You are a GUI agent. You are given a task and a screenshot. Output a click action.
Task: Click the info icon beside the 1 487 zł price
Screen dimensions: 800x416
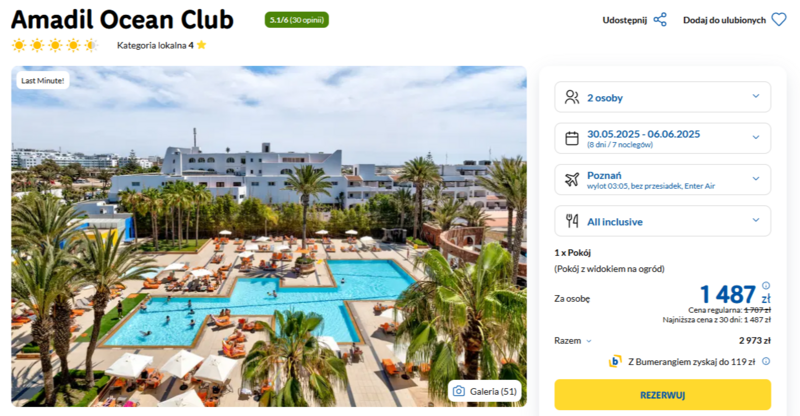coord(766,285)
